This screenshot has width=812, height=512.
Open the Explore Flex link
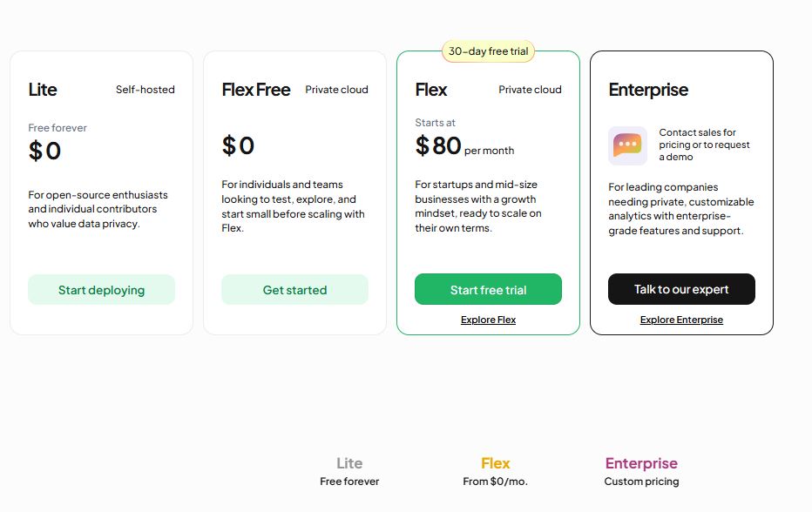coord(488,319)
